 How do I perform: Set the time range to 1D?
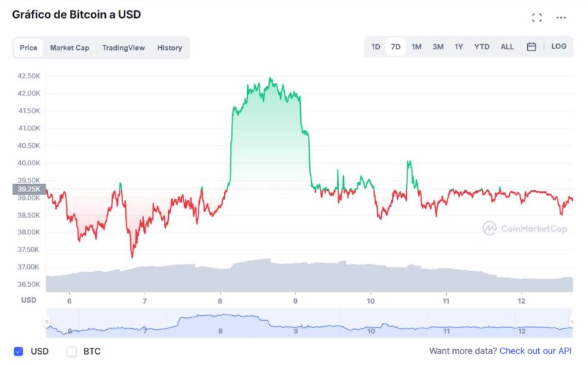point(376,47)
